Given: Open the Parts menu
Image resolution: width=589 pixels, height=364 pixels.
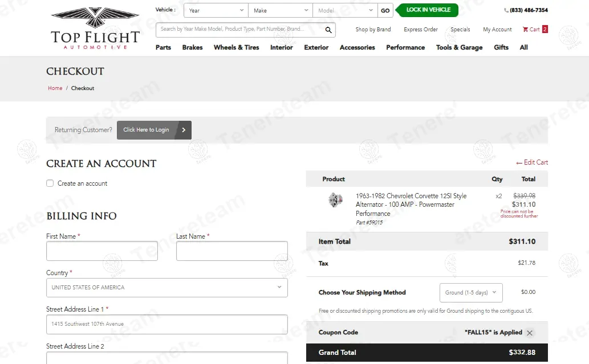Looking at the screenshot, I should pyautogui.click(x=163, y=47).
